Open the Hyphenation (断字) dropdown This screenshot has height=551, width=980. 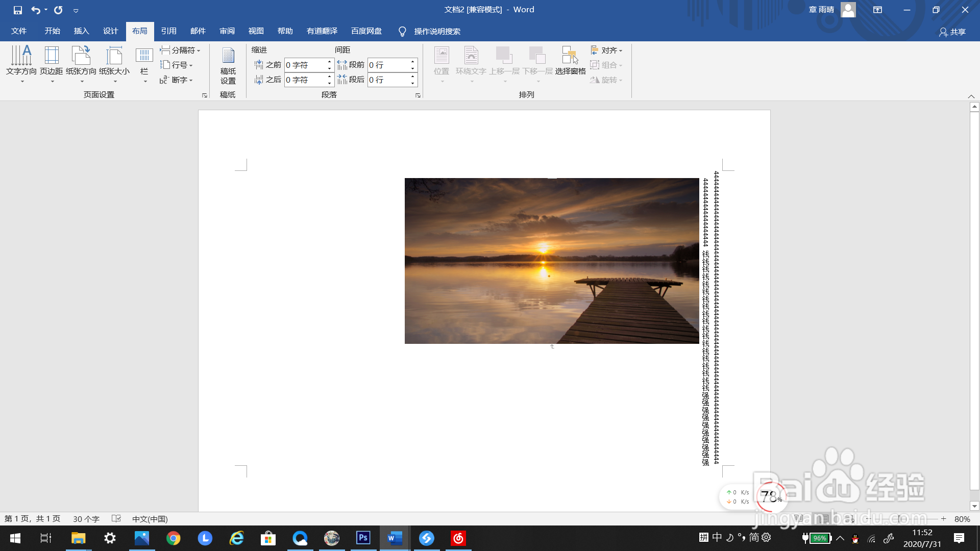point(177,80)
